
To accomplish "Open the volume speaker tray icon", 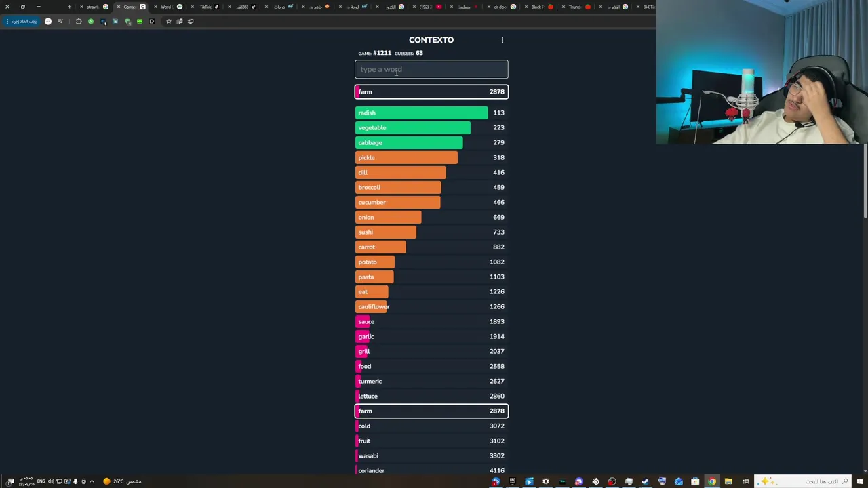I will [51, 481].
